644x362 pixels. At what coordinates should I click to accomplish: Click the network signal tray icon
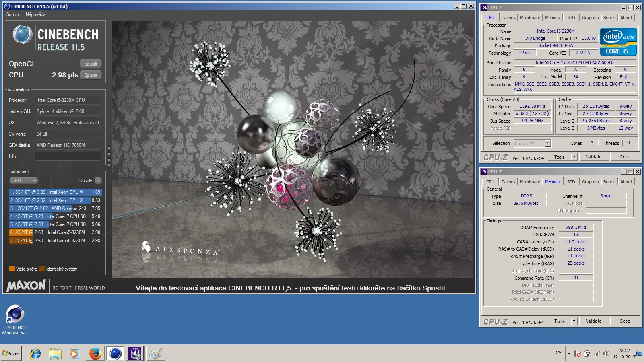(x=597, y=354)
